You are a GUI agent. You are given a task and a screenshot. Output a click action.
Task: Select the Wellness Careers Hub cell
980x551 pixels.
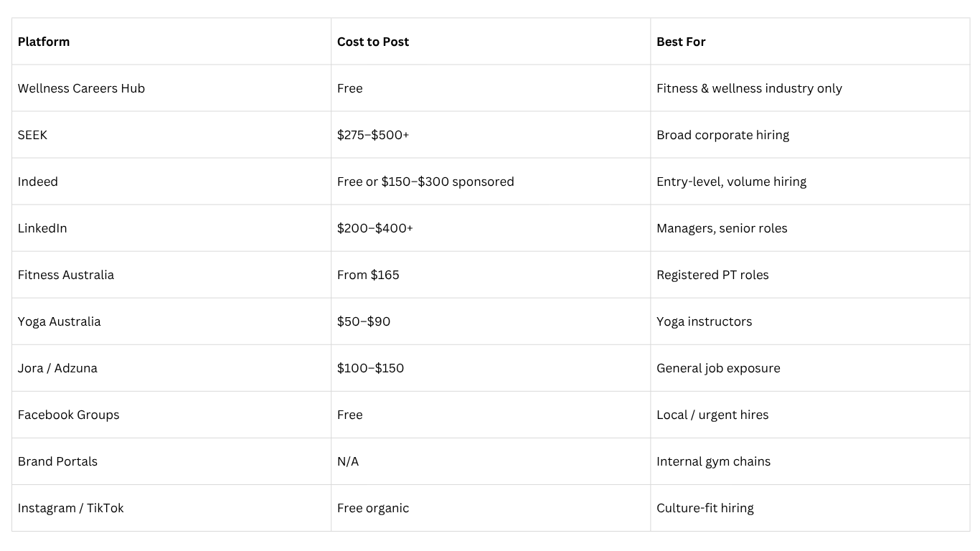[x=81, y=88]
